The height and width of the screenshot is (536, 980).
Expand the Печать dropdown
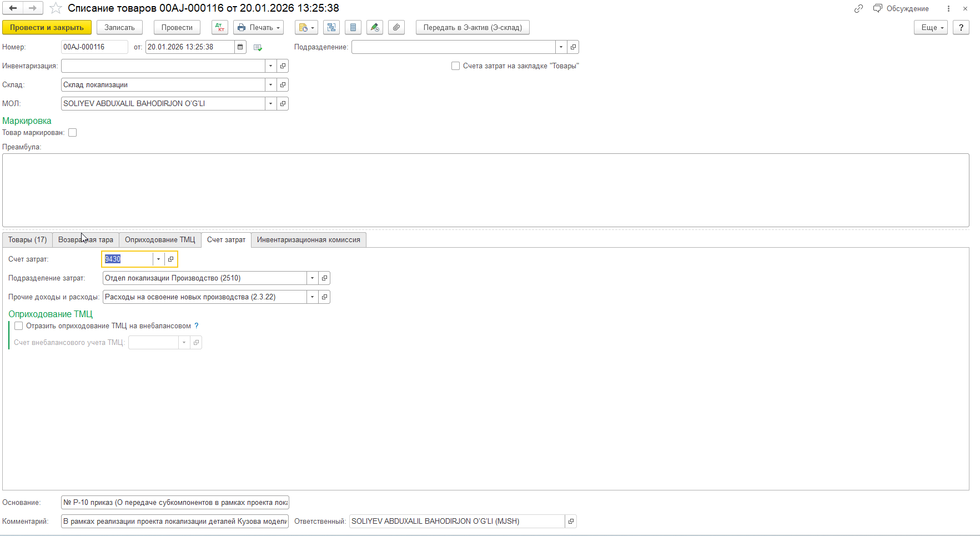coord(259,27)
